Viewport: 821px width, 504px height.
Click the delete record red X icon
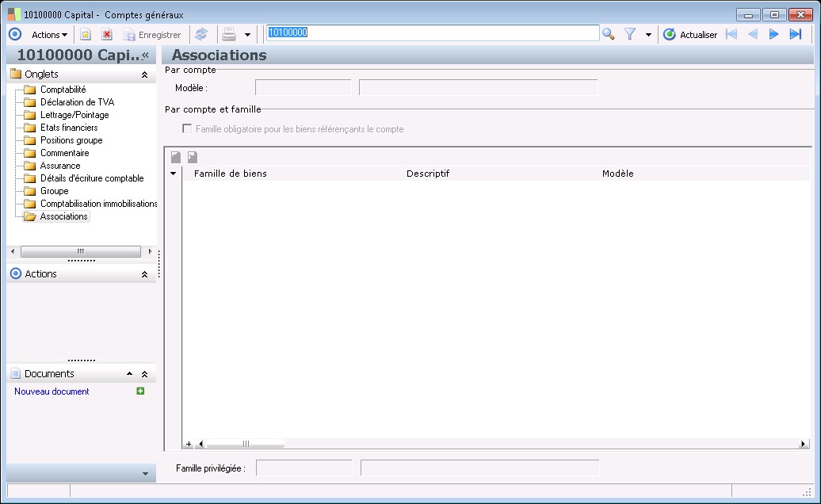107,35
